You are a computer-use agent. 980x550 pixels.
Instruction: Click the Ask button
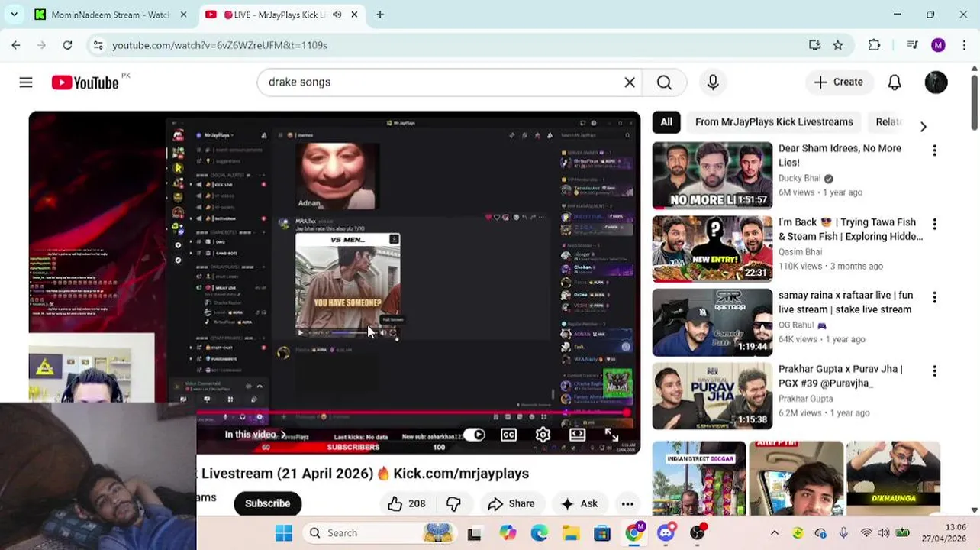pyautogui.click(x=579, y=503)
